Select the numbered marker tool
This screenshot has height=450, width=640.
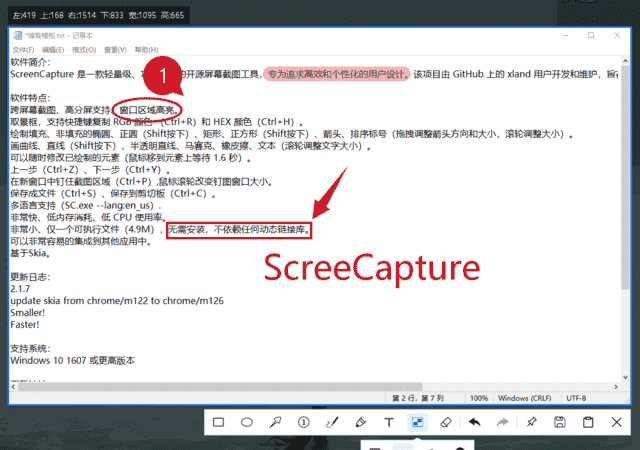(x=304, y=422)
